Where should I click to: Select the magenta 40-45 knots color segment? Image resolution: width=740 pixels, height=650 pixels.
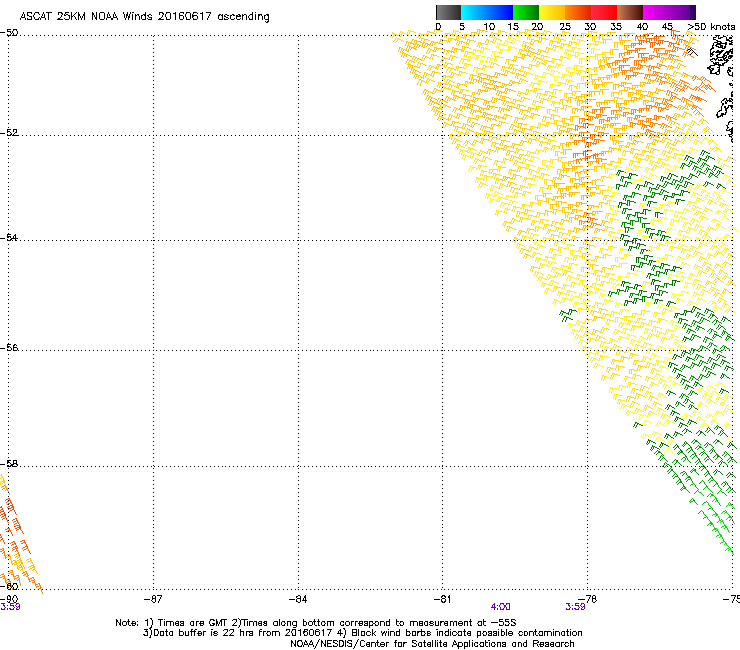pyautogui.click(x=656, y=12)
